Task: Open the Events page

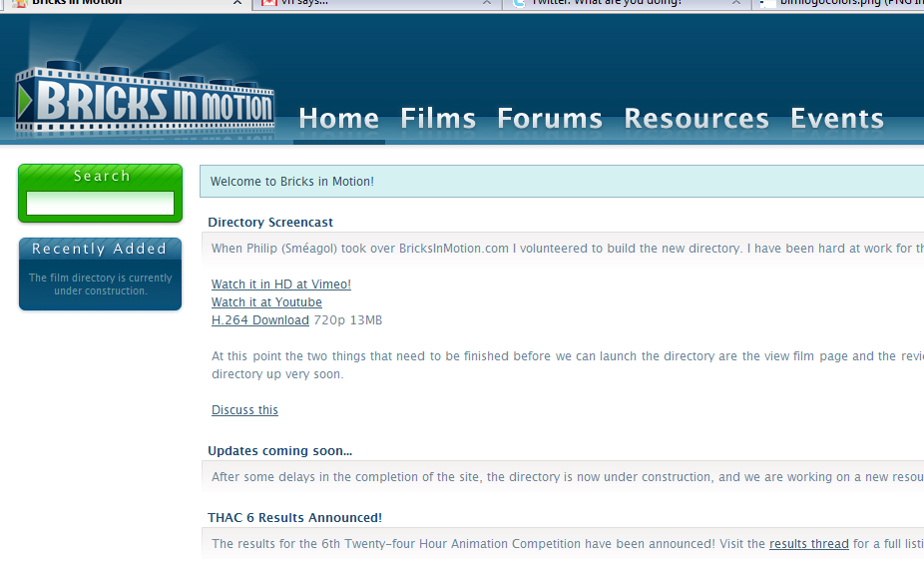Action: [x=837, y=119]
